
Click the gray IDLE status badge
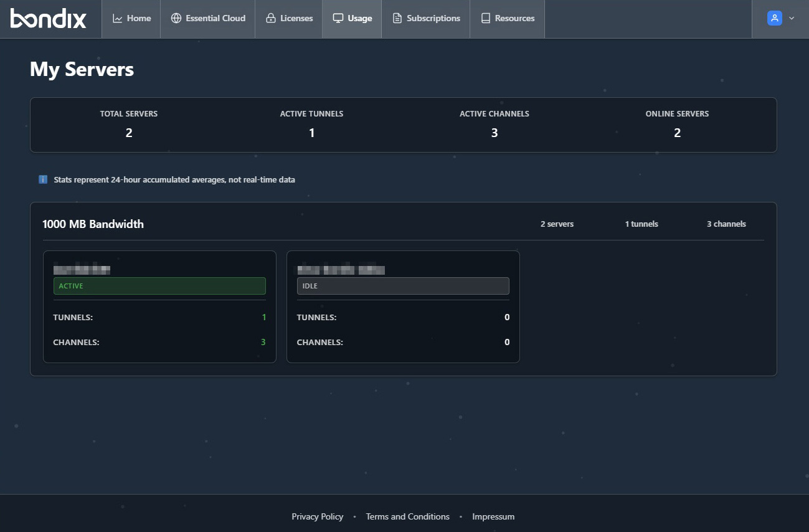(x=403, y=286)
